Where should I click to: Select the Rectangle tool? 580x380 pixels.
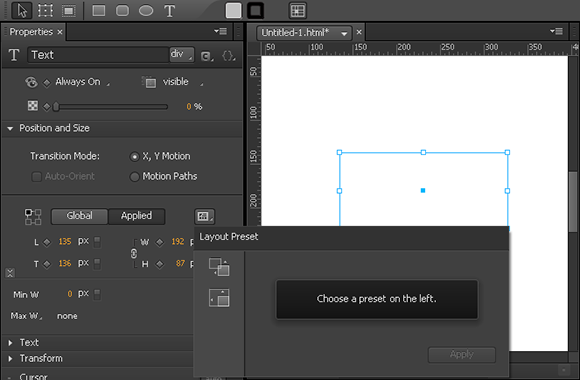99,10
